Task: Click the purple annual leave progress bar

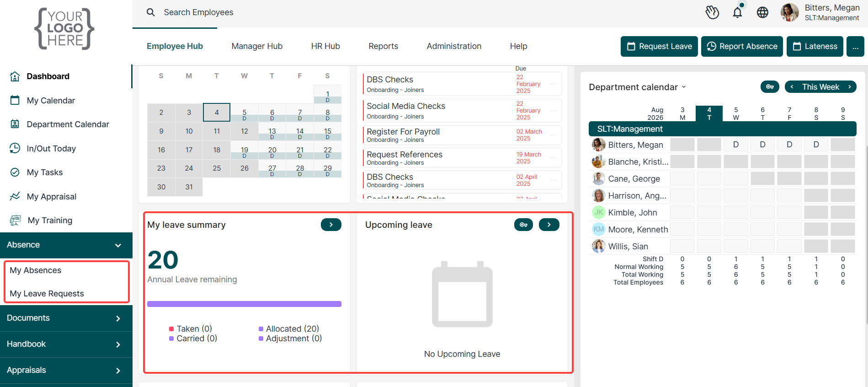Action: [244, 304]
